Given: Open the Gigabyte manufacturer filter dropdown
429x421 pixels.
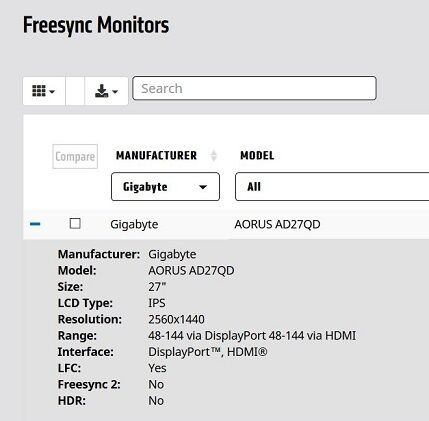Looking at the screenshot, I should click(165, 187).
